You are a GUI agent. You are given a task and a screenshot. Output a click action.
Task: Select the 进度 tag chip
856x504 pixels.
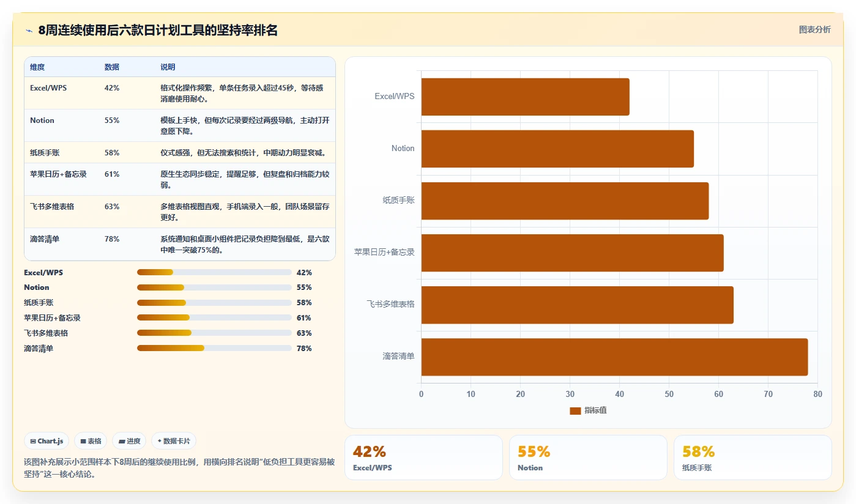coord(129,441)
